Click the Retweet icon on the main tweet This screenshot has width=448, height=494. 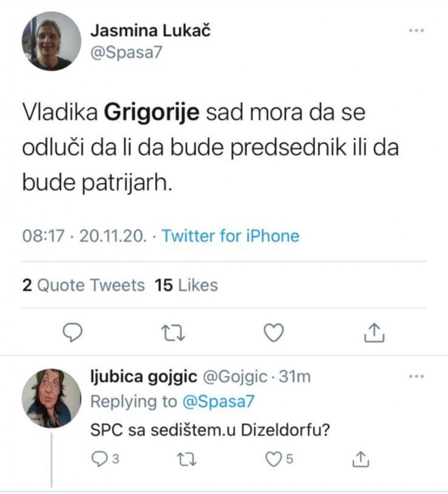tap(173, 331)
